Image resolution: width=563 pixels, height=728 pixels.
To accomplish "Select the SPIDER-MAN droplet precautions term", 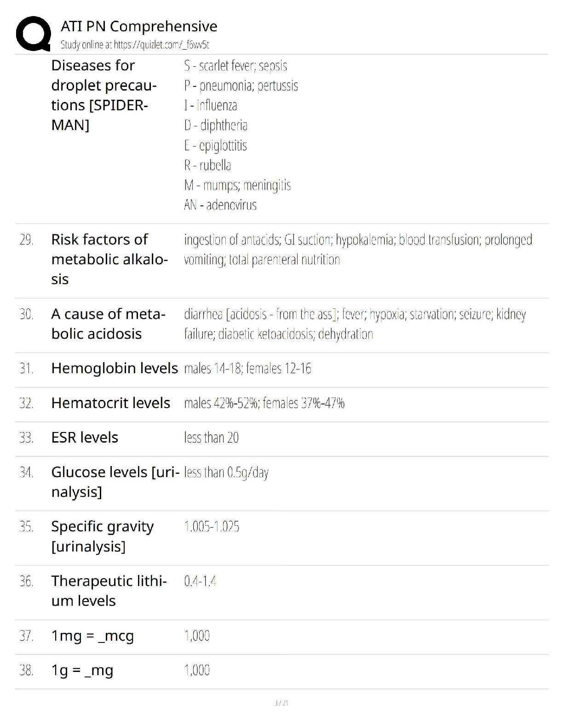I will pyautogui.click(x=104, y=95).
